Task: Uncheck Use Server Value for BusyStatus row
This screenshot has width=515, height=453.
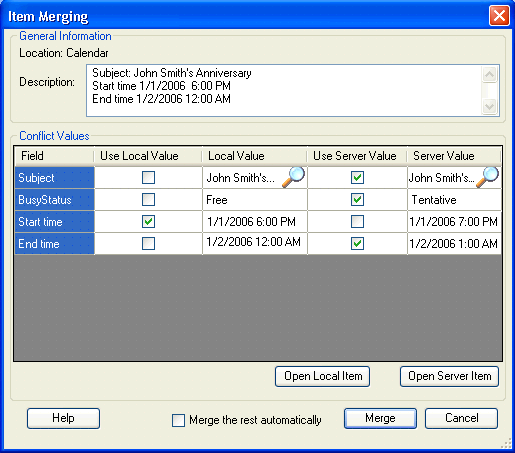Action: (x=357, y=200)
